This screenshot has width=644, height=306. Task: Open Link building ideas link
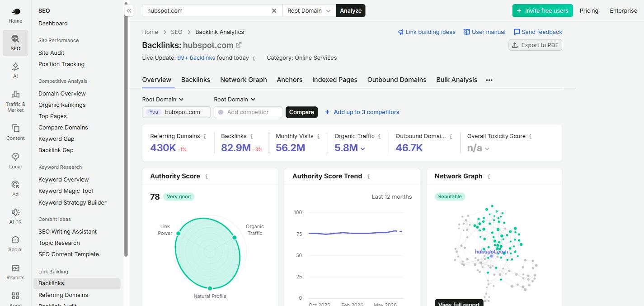427,32
